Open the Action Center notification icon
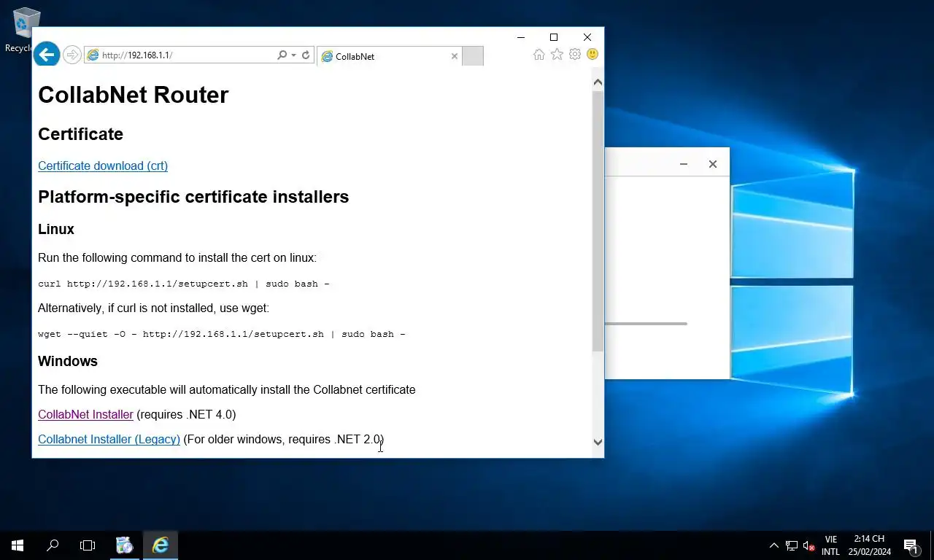 (x=911, y=545)
